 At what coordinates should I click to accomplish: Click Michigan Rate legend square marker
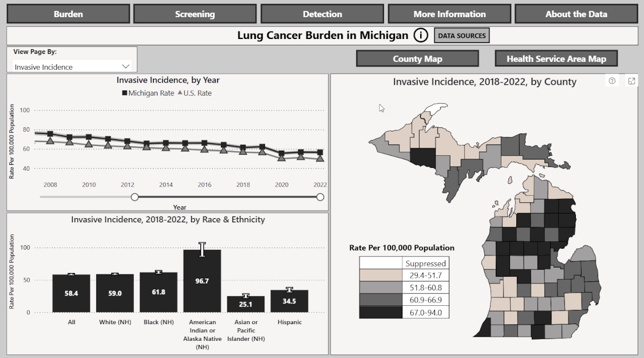pyautogui.click(x=124, y=93)
